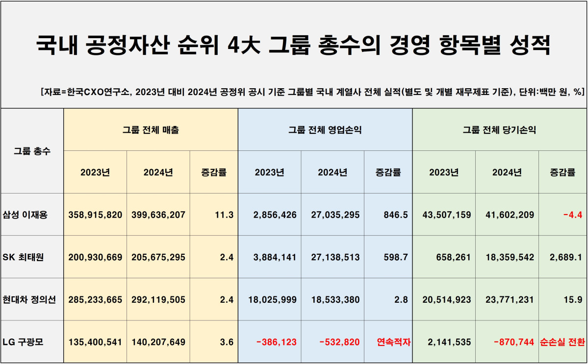Select the 현대차 정의선 row label
This screenshot has width=588, height=364.
29,300
